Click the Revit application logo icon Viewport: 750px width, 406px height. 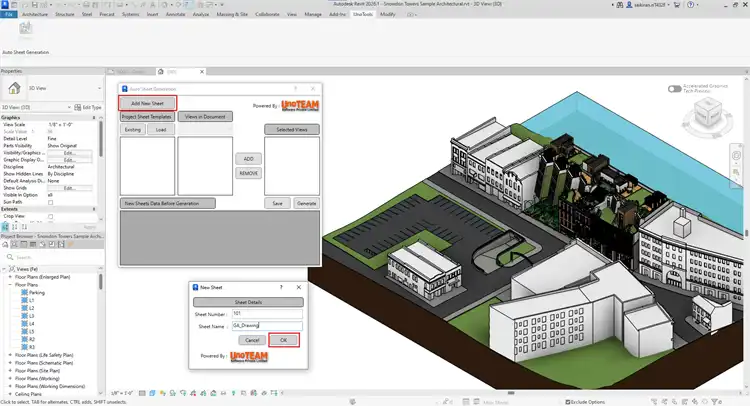tap(5, 4)
